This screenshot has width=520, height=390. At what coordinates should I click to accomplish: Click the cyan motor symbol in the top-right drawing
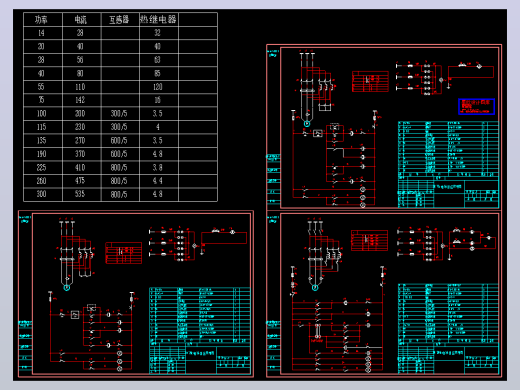pos(307,124)
